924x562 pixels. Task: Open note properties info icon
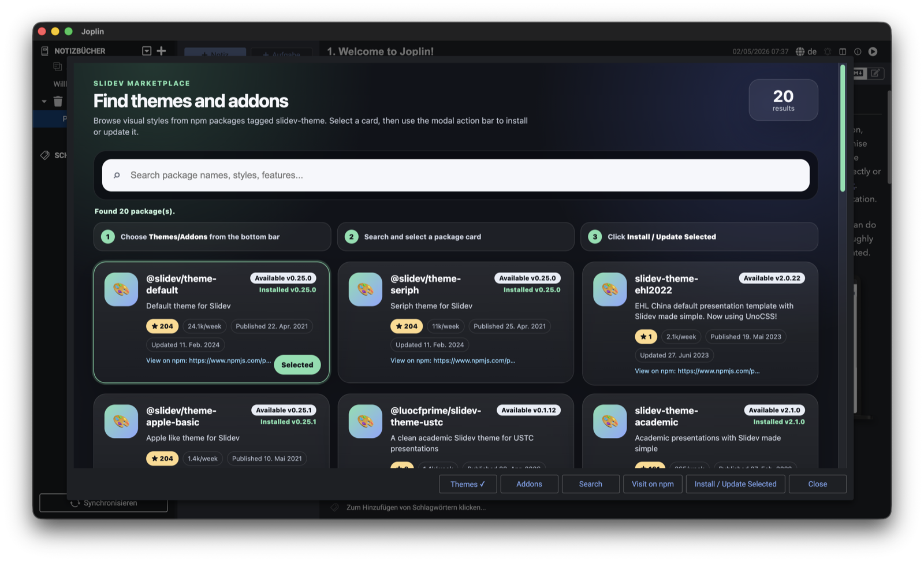(x=858, y=51)
